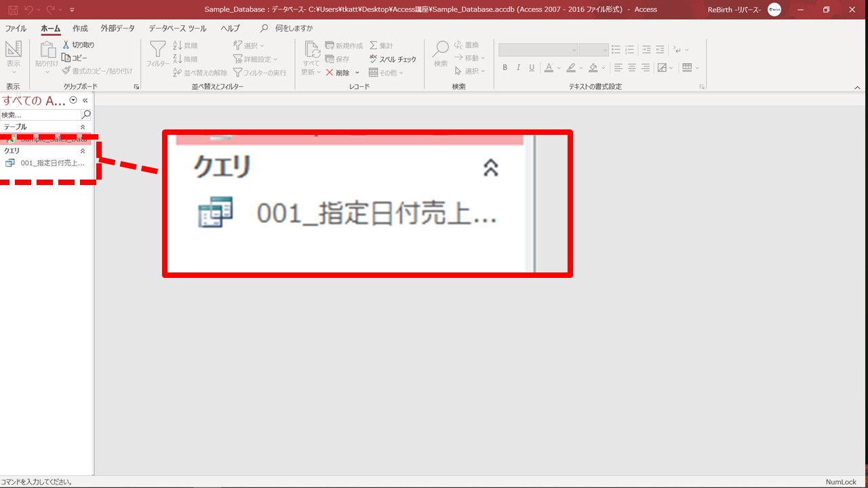
Task: Click the 何をしますか Tell Me search
Action: tap(294, 28)
